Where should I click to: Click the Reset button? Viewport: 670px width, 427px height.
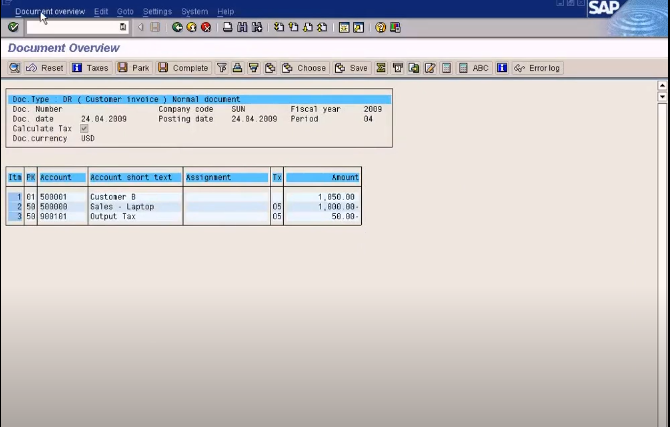[x=44, y=68]
